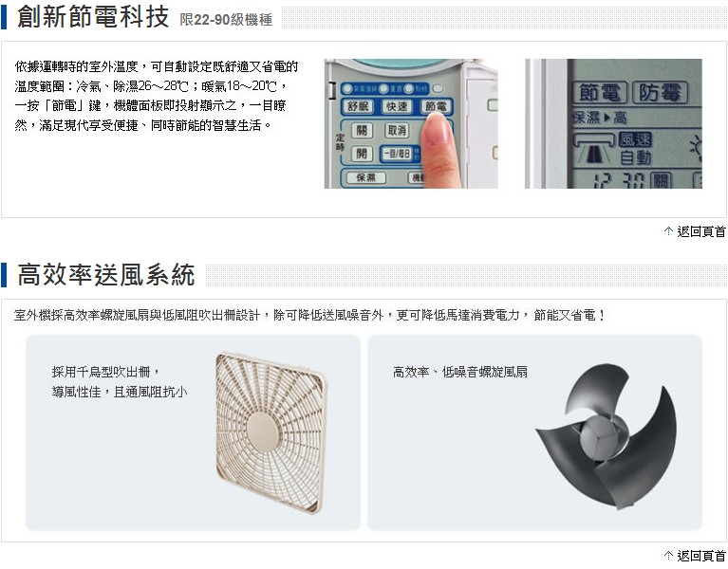The image size is (728, 569).
Task: Click the 快速 button on the remote image
Action: 397,106
